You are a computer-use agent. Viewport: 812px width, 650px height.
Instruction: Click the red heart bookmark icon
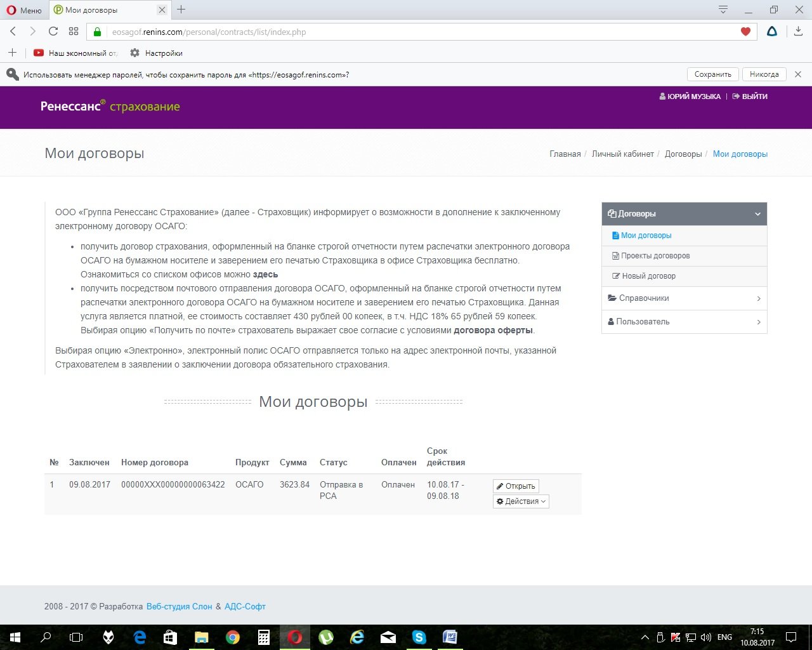click(745, 32)
